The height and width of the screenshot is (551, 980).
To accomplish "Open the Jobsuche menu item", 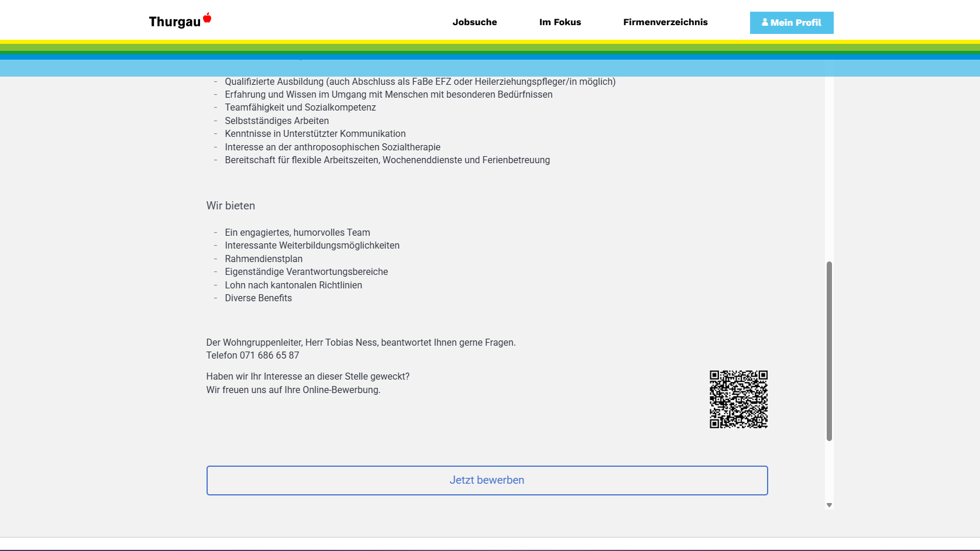I will coord(474,22).
